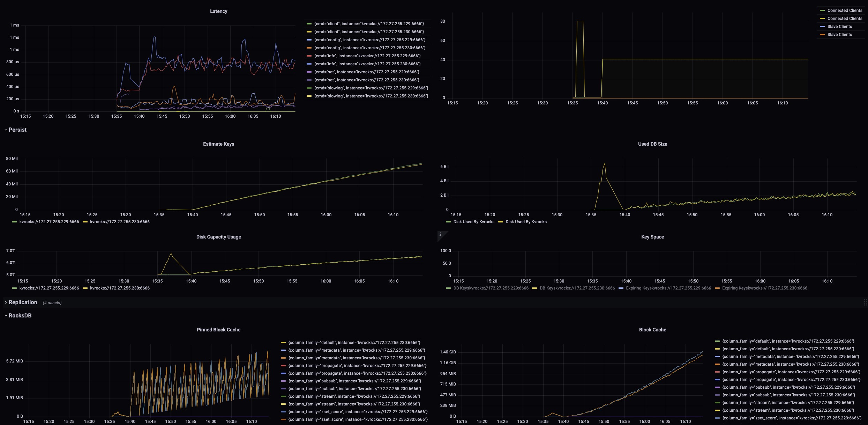Viewport: 868px width, 425px height.
Task: Toggle green Connected Clients legend series
Action: [x=845, y=10]
